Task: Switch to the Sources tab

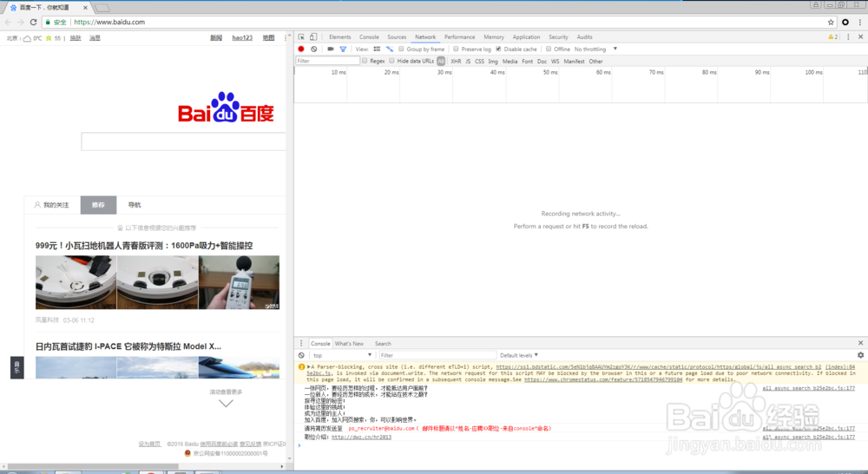Action: click(x=397, y=37)
